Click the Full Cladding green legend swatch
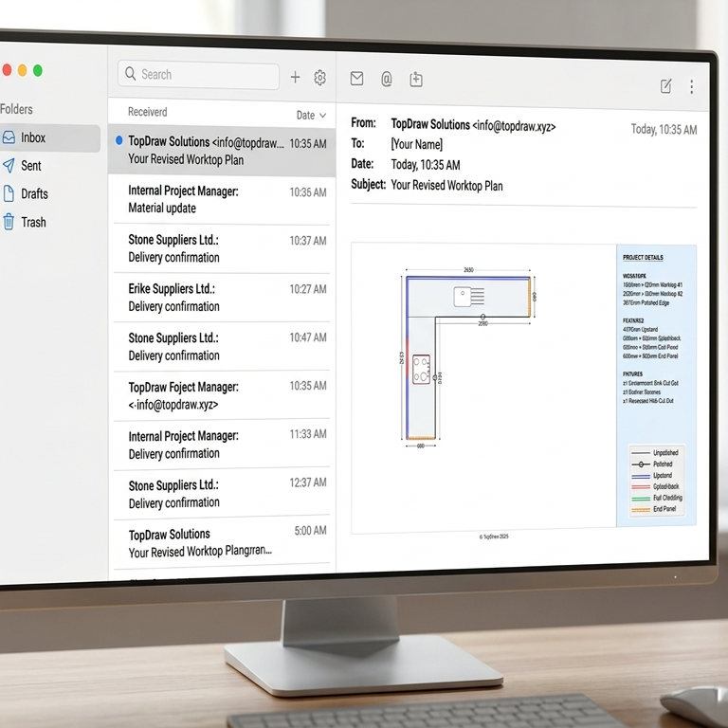The width and height of the screenshot is (728, 728). [641, 499]
